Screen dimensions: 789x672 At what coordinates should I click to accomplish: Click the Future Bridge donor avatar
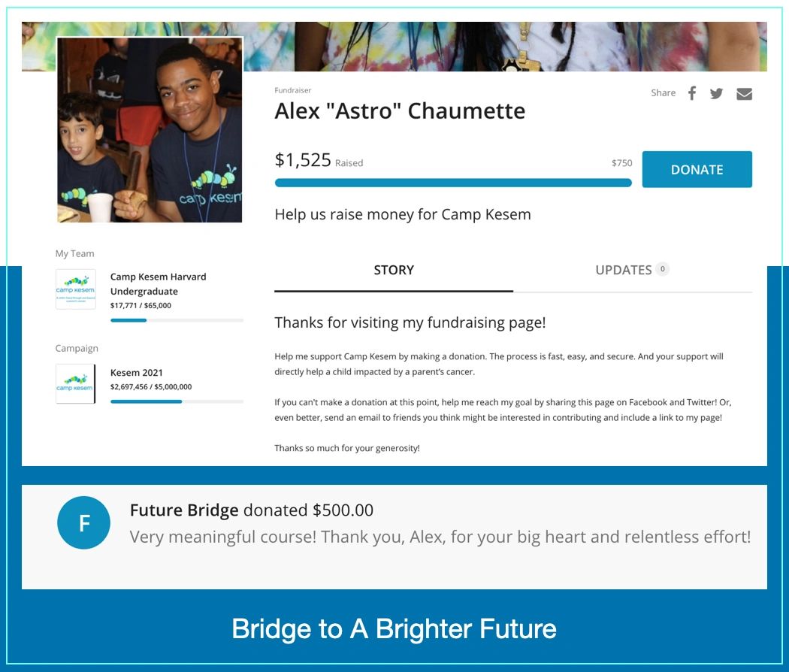(84, 522)
